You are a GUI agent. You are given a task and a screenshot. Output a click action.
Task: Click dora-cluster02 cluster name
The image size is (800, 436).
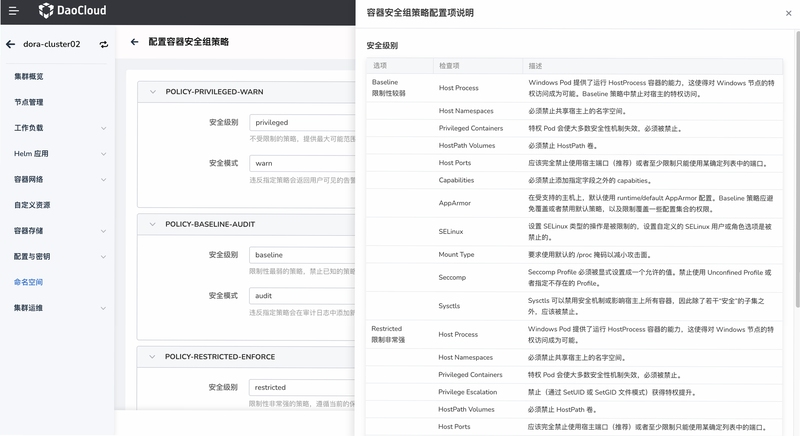coord(52,44)
